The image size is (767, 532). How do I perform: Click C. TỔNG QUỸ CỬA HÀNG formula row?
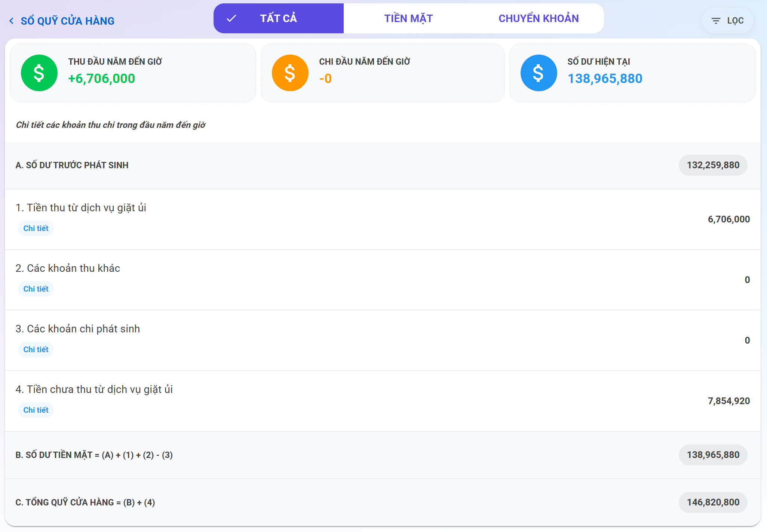pyautogui.click(x=383, y=502)
